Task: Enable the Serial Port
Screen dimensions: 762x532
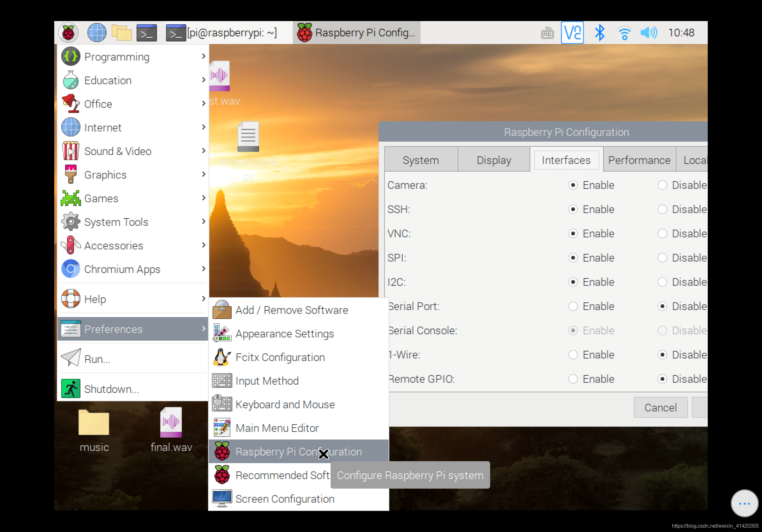Action: coord(573,306)
